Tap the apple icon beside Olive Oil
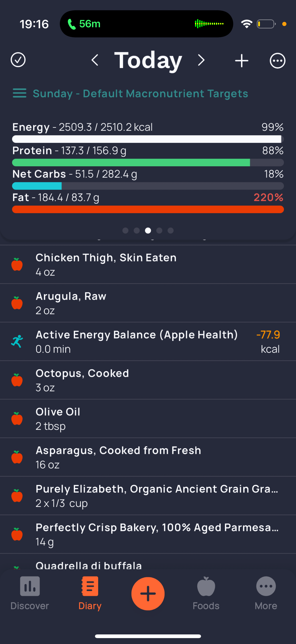 pyautogui.click(x=17, y=419)
